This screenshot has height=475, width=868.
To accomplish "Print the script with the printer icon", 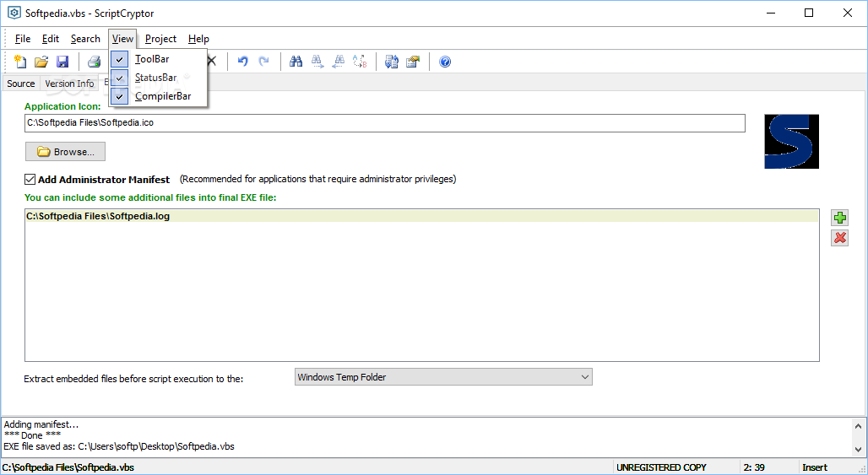I will [95, 62].
